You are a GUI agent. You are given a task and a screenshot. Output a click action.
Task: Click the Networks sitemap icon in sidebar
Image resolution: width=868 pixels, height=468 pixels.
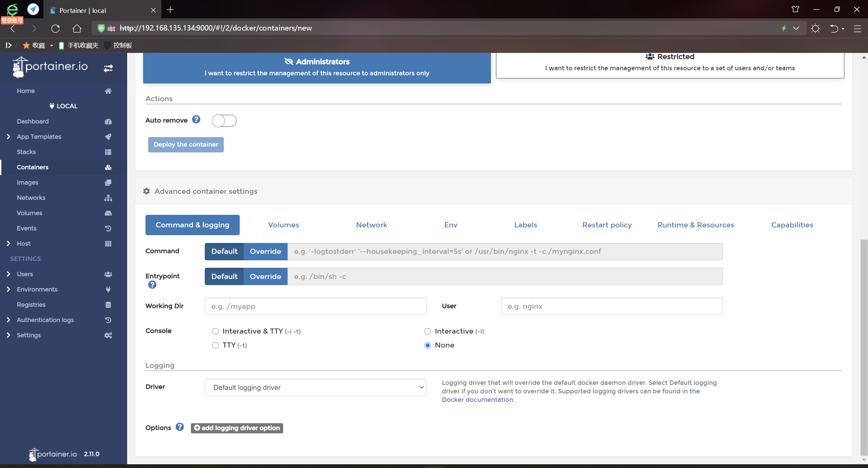coord(108,198)
